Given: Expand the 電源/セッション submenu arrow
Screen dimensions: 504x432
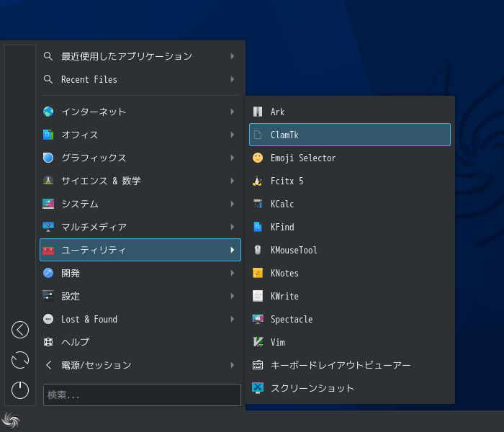Looking at the screenshot, I should pos(233,365).
